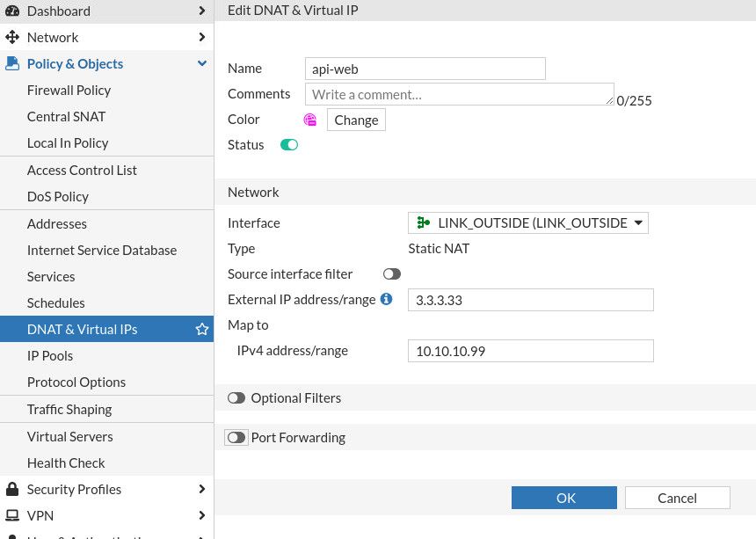Open the Firewall Policy menu item
This screenshot has width=756, height=539.
[x=69, y=90]
